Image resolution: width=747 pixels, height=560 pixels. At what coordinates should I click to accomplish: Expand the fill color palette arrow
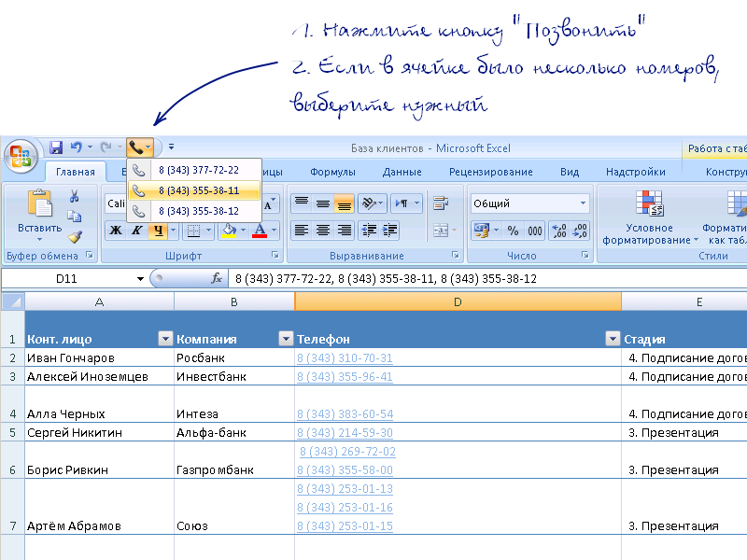click(243, 231)
